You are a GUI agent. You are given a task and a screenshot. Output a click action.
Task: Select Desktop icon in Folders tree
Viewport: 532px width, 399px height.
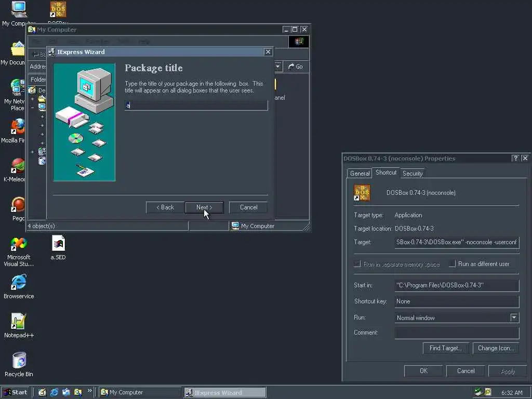(32, 90)
